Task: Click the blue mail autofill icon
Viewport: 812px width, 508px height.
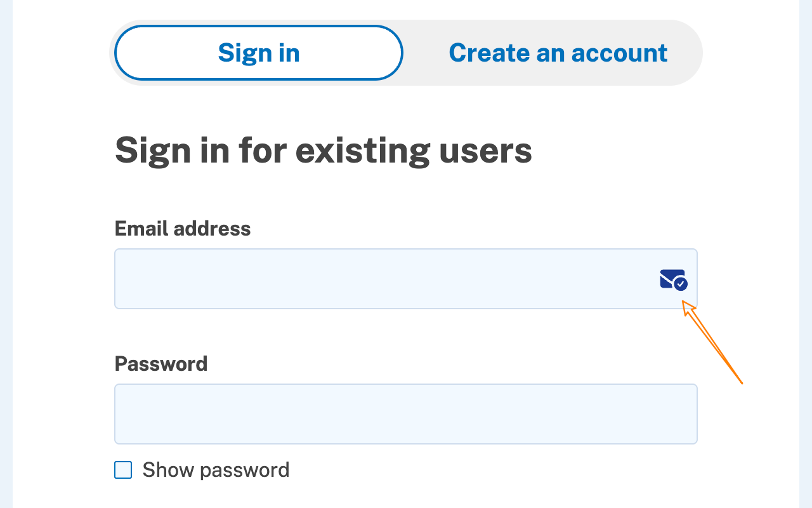Action: pyautogui.click(x=673, y=279)
